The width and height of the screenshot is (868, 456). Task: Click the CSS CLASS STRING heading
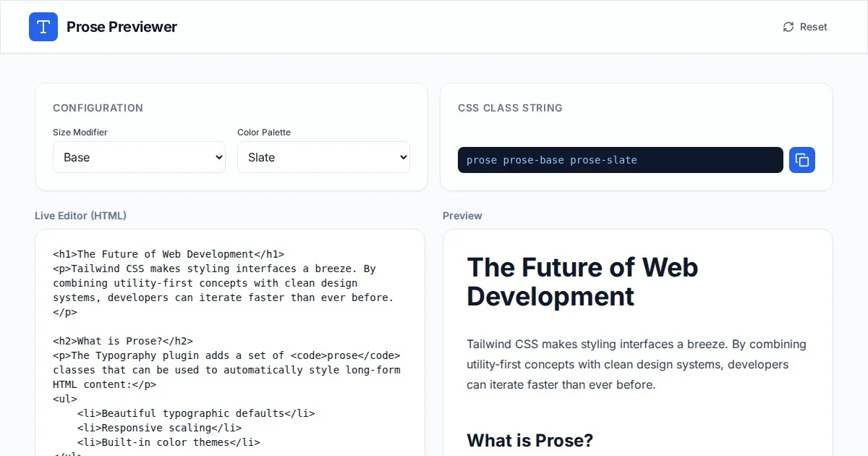510,108
